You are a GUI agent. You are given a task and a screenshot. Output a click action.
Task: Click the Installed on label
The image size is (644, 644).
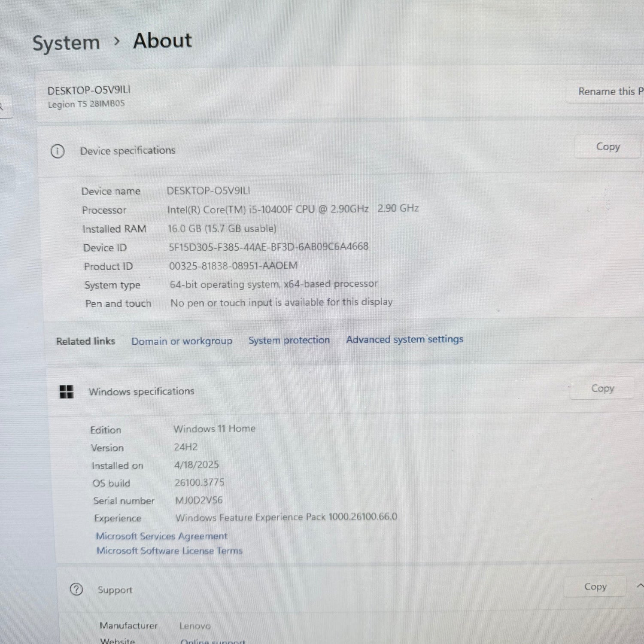[x=117, y=465]
